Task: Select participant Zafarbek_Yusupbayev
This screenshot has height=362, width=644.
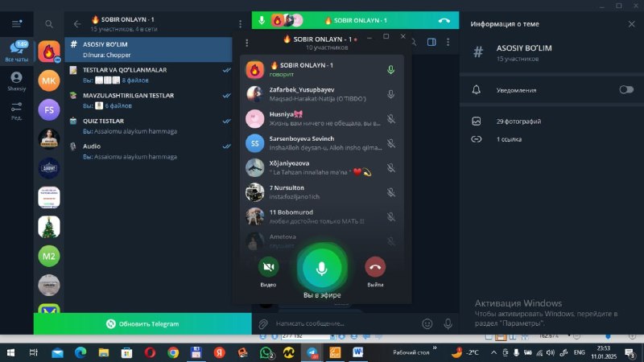Action: [x=321, y=94]
